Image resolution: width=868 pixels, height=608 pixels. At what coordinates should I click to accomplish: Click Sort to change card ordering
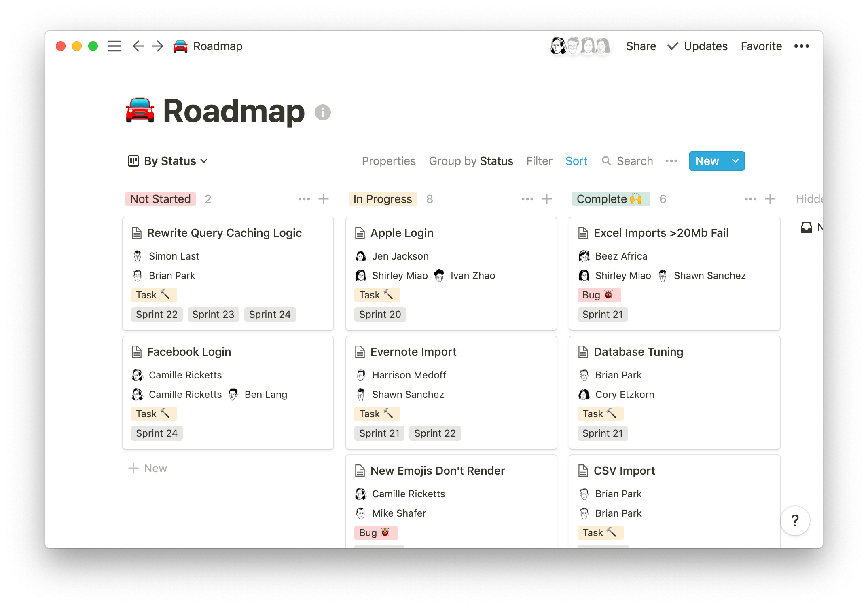point(576,161)
